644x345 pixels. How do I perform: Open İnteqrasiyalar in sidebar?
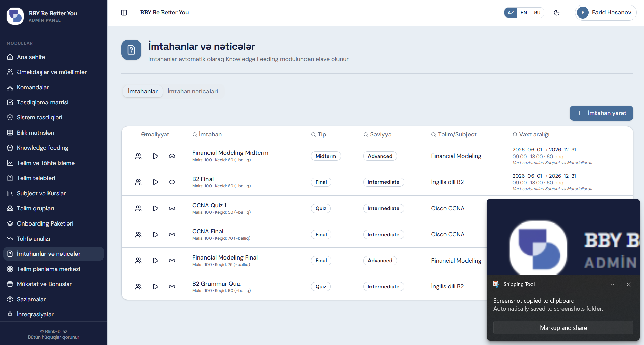(x=54, y=314)
